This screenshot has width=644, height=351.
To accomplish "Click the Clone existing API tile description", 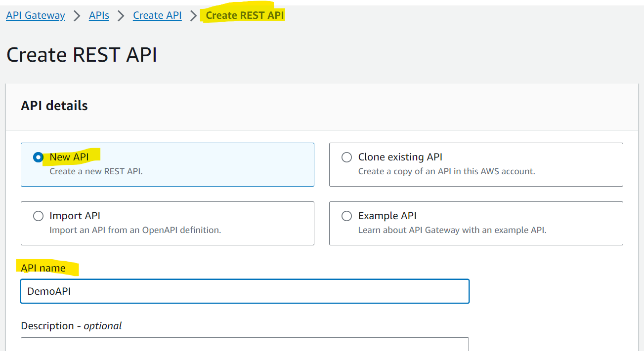I will tap(447, 171).
